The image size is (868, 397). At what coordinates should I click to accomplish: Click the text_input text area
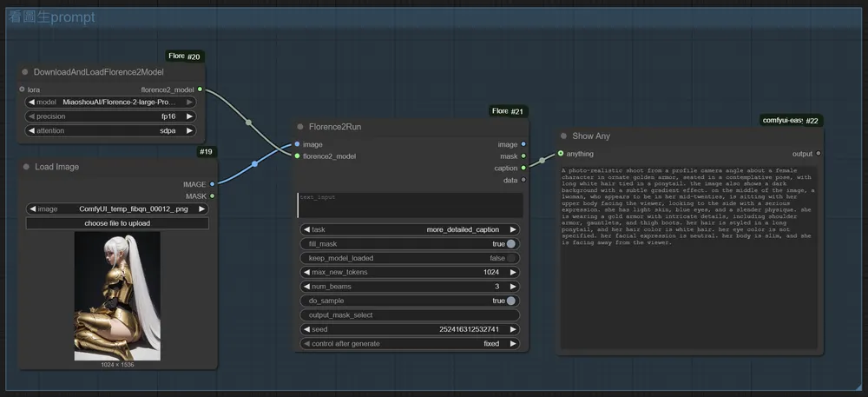click(x=410, y=205)
